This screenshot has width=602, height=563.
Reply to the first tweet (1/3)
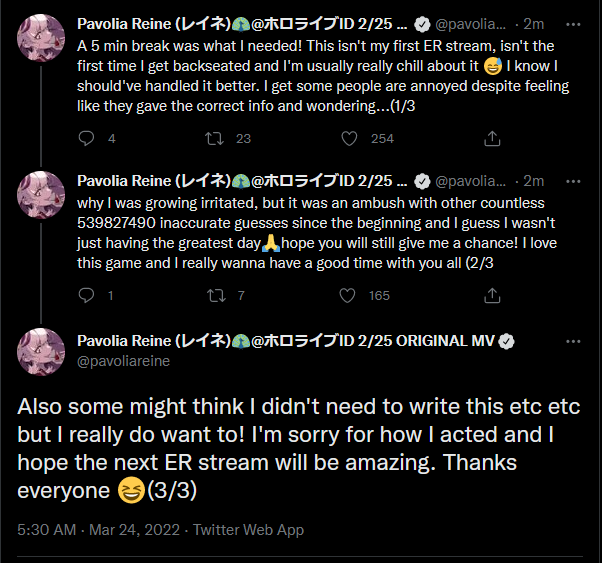[x=86, y=140]
